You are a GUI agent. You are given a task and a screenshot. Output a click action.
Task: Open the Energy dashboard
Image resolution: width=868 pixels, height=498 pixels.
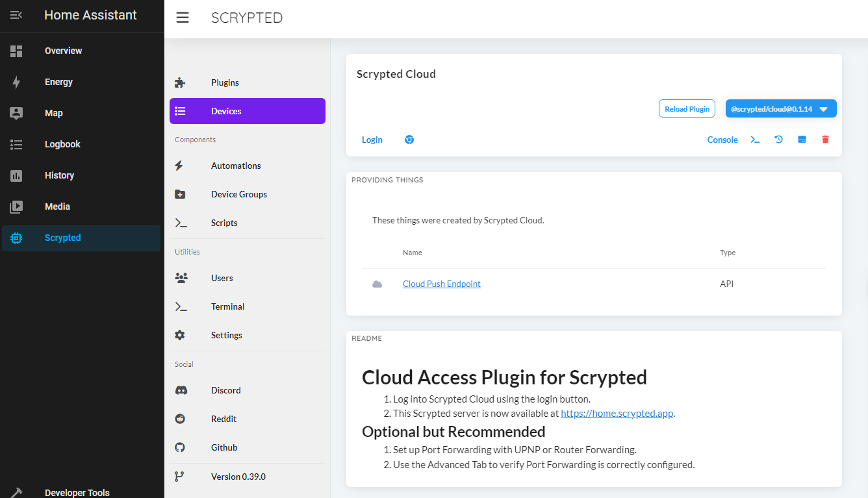81,82
